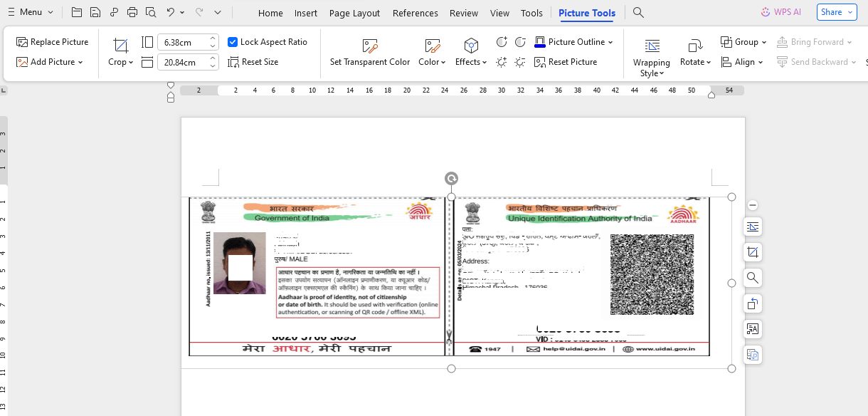
Task: Toggle Lock Aspect Ratio checkbox
Action: (233, 42)
